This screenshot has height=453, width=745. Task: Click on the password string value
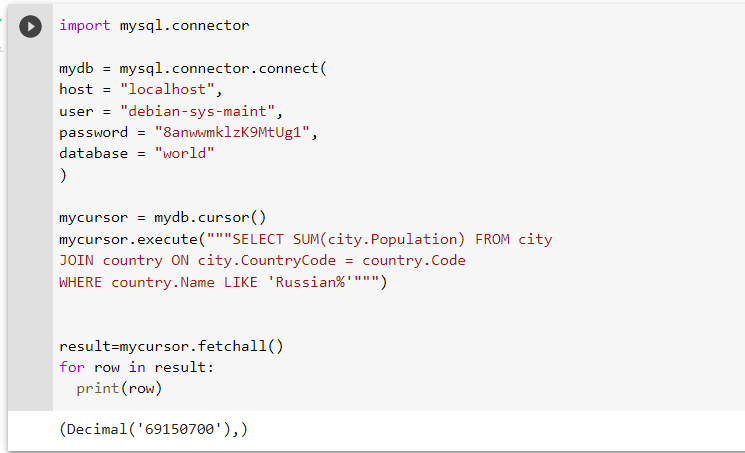(232, 132)
